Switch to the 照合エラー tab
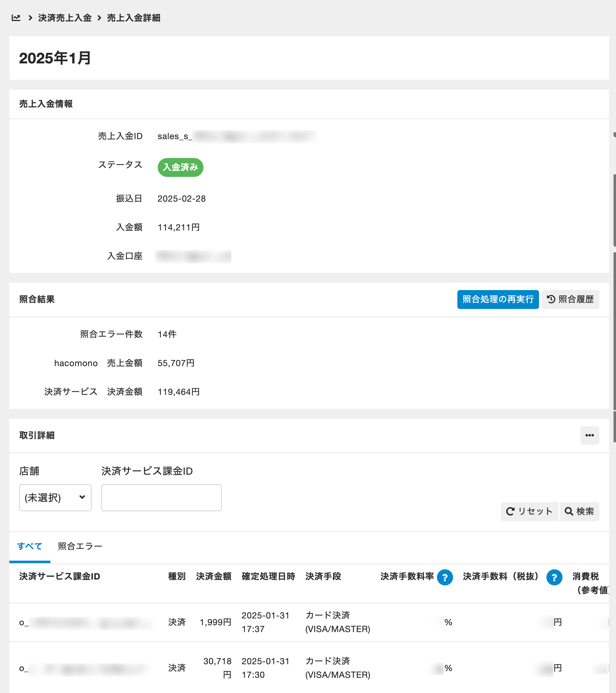Viewport: 616px width, 693px height. coord(80,546)
